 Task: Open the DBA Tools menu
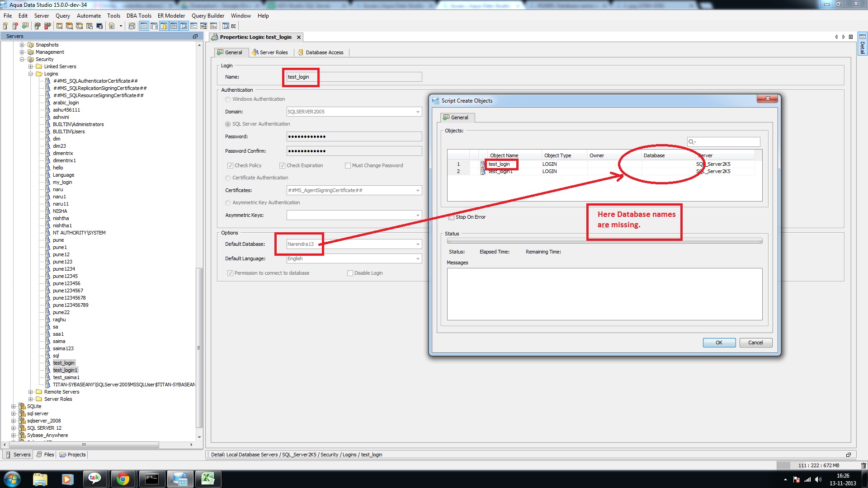(x=139, y=16)
